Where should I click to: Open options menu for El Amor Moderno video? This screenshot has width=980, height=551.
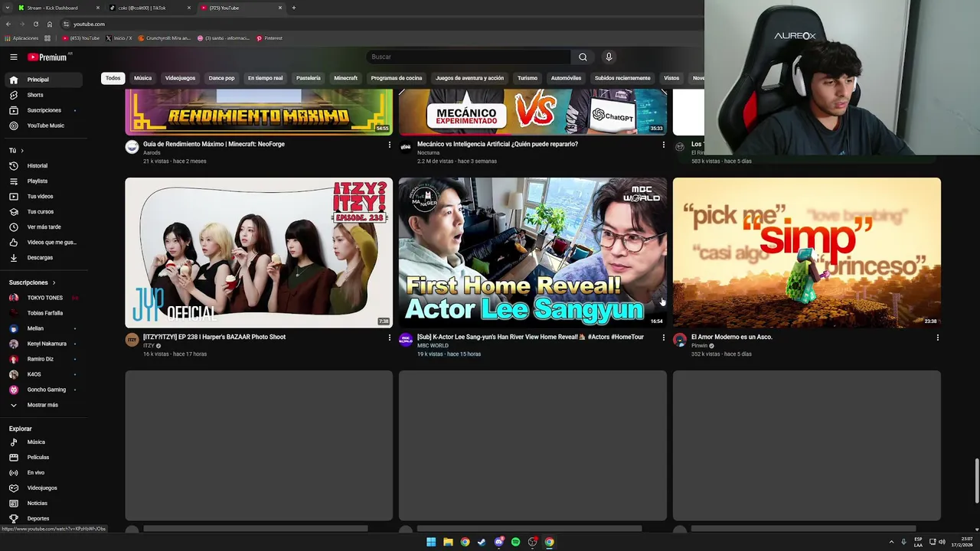(937, 337)
